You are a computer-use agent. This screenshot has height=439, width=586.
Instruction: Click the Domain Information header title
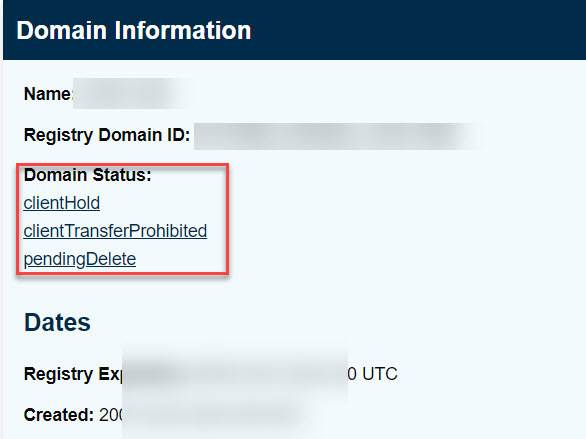(134, 30)
